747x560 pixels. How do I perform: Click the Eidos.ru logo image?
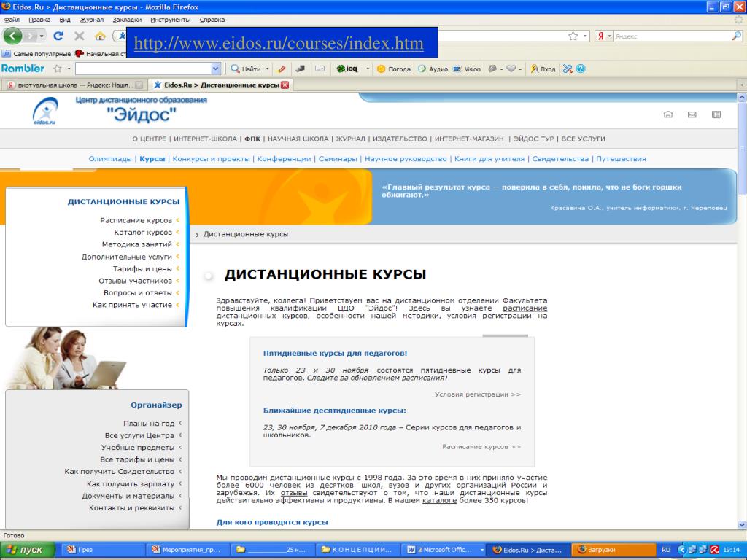[44, 111]
